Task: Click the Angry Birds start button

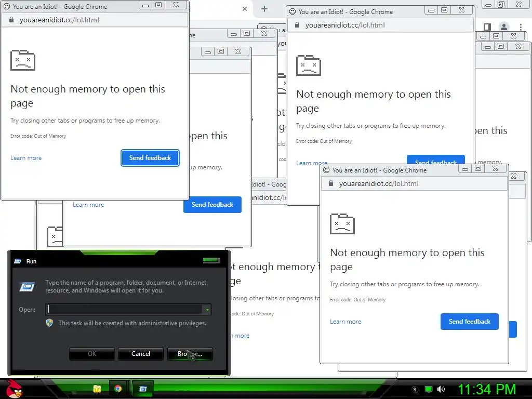Action: click(14, 389)
